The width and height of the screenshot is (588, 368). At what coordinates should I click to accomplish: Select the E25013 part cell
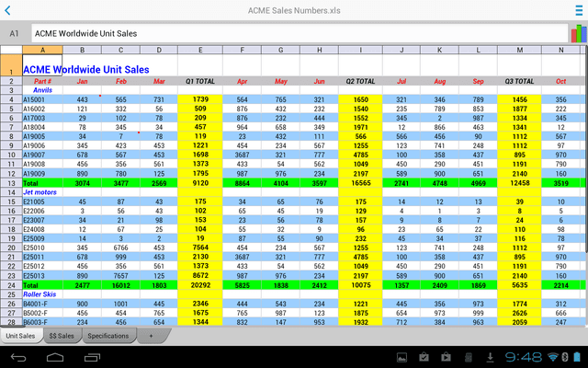[x=42, y=276]
